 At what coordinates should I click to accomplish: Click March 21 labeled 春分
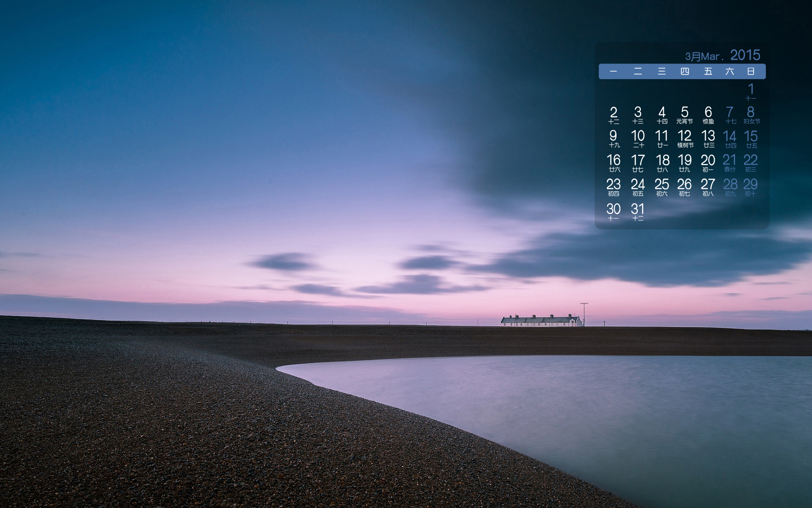[x=730, y=162]
